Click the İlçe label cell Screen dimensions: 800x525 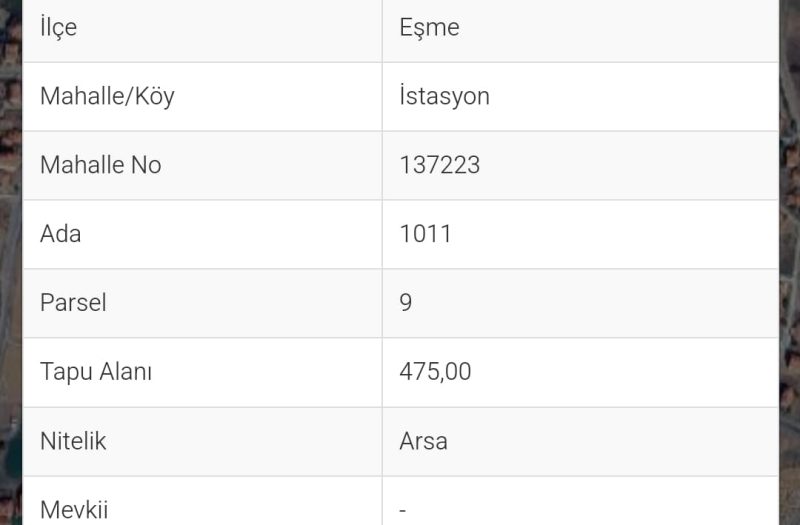tap(58, 28)
